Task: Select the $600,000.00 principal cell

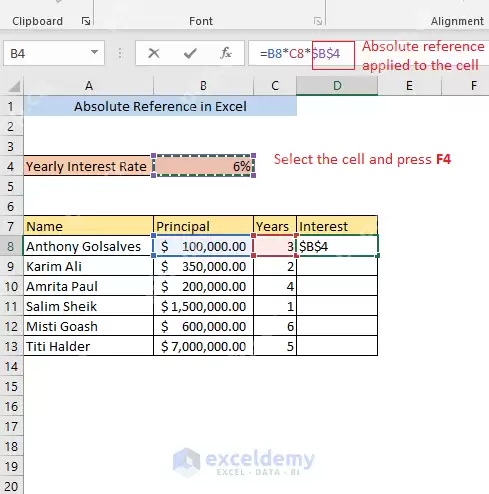Action: click(203, 326)
